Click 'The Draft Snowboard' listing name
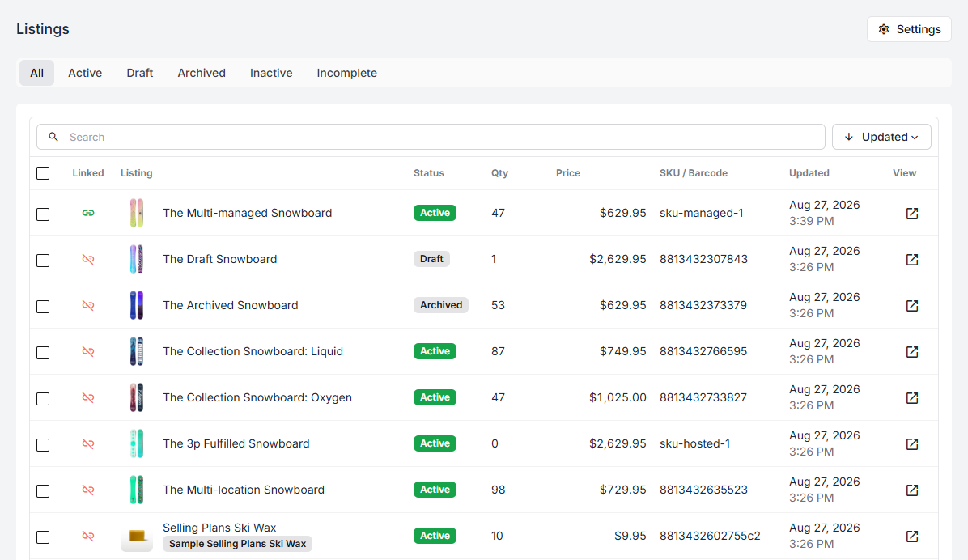 click(220, 259)
